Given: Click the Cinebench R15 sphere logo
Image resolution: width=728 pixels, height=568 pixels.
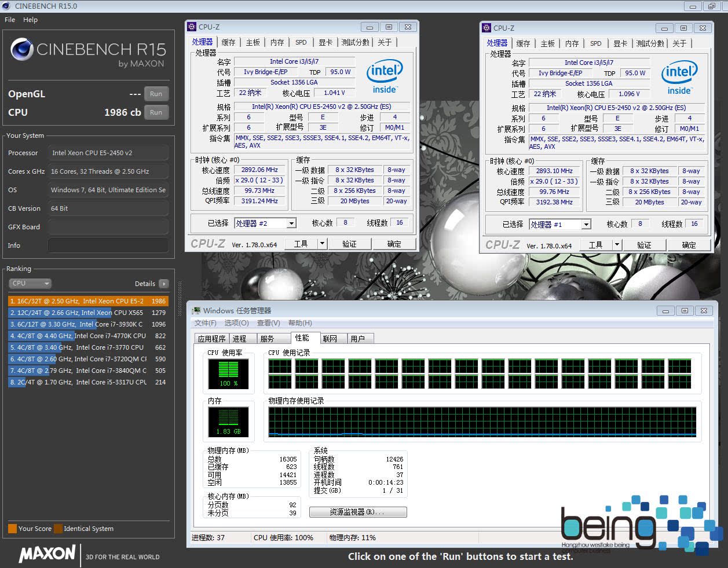Looking at the screenshot, I should click(22, 50).
